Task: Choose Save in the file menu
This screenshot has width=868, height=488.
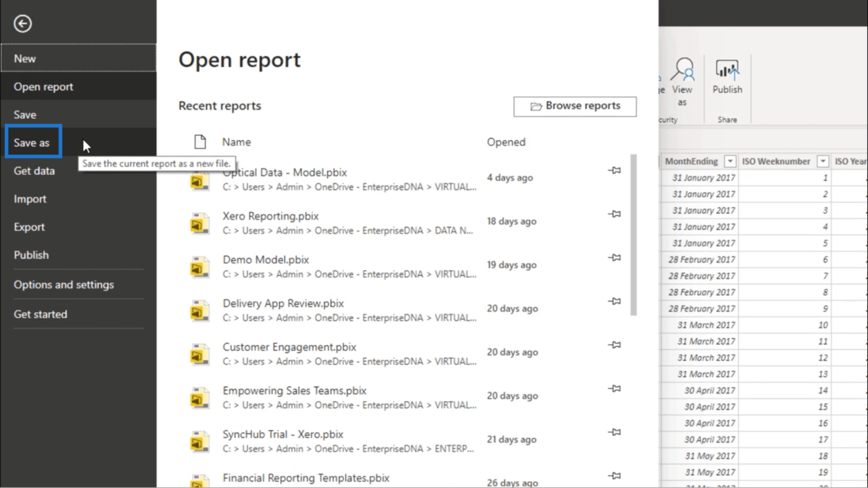Action: tap(78, 115)
